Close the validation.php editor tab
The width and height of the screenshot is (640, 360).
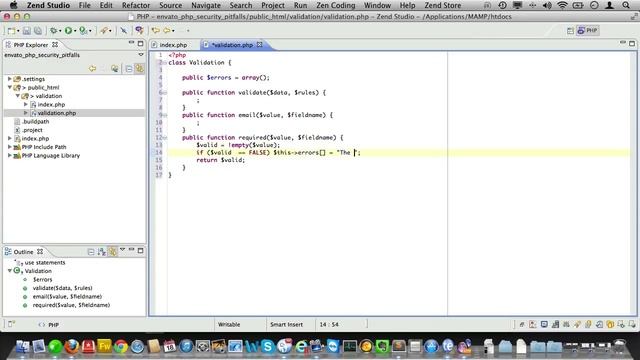point(260,44)
